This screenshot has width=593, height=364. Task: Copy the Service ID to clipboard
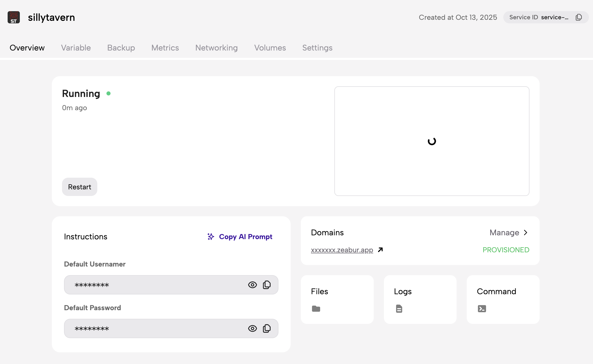[x=579, y=17]
